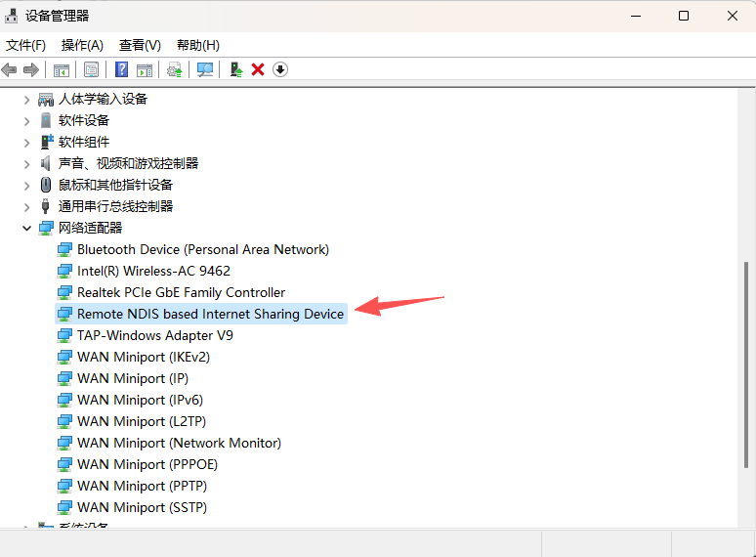Click the enable device green arrow icon

[235, 70]
